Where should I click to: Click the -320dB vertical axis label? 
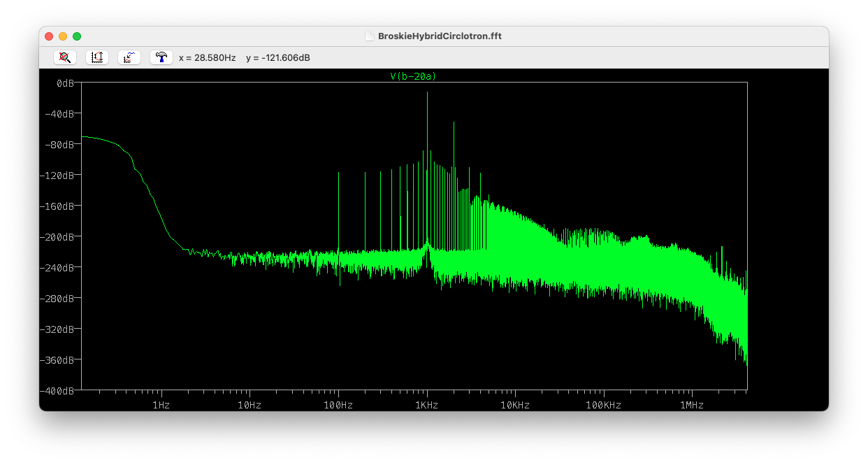pos(58,329)
